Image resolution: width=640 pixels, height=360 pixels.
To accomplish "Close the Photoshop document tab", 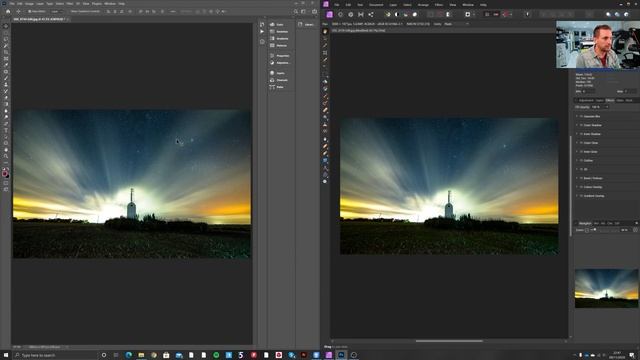I will point(68,19).
